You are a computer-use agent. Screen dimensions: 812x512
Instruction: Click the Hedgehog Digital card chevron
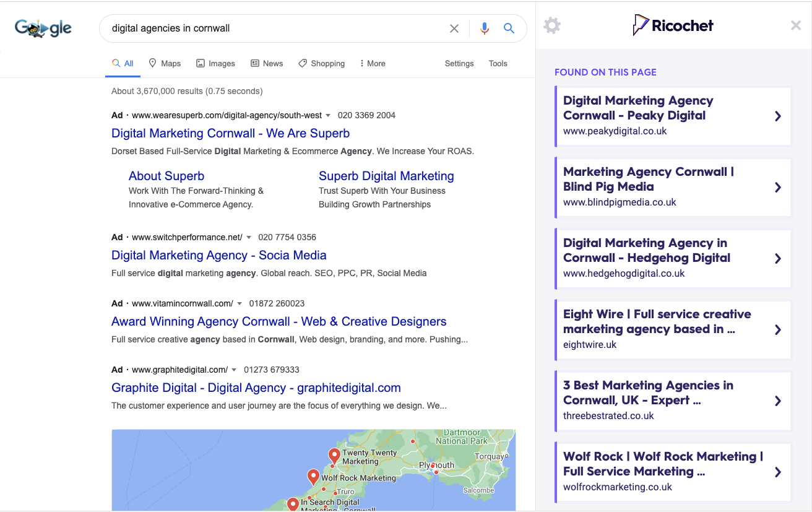coord(778,258)
